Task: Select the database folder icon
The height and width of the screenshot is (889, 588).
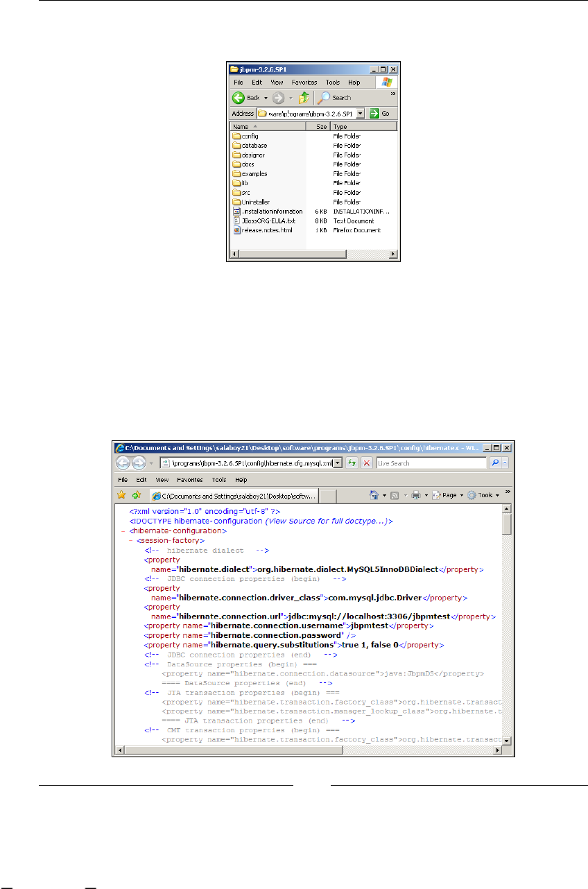Action: pyautogui.click(x=236, y=146)
